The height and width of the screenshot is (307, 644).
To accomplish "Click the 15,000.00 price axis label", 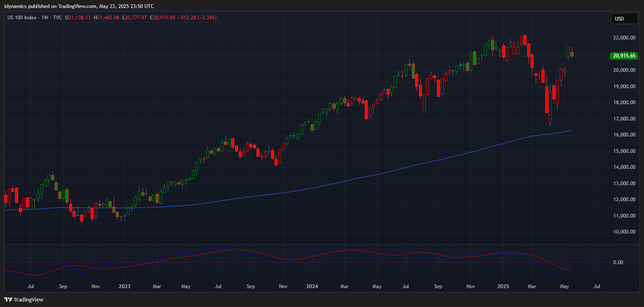I will 624,151.
